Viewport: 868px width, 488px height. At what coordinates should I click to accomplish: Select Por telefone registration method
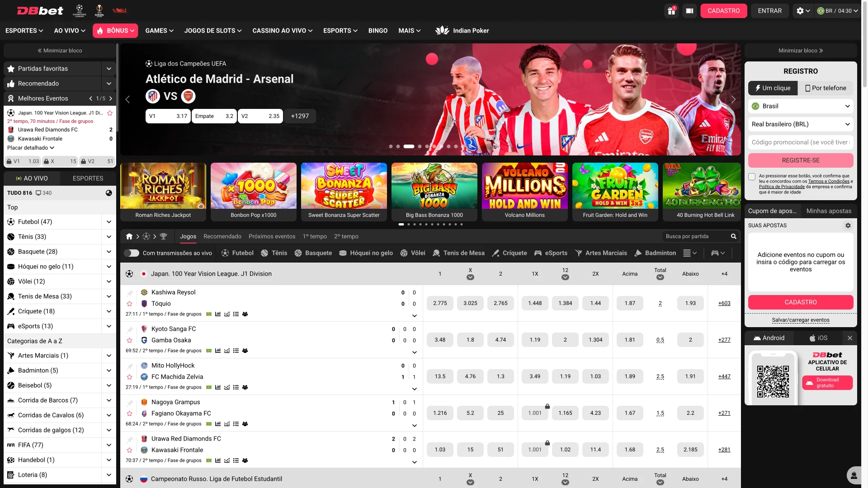[x=826, y=88]
